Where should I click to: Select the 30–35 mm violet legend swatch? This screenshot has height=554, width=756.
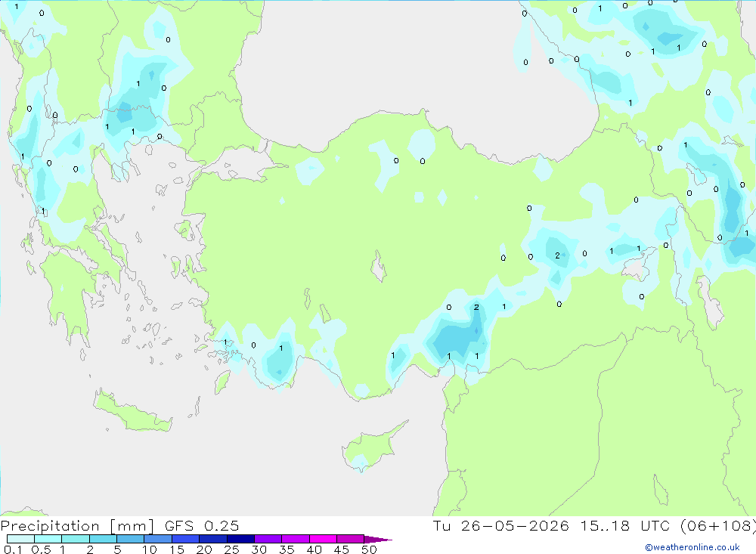(x=268, y=539)
